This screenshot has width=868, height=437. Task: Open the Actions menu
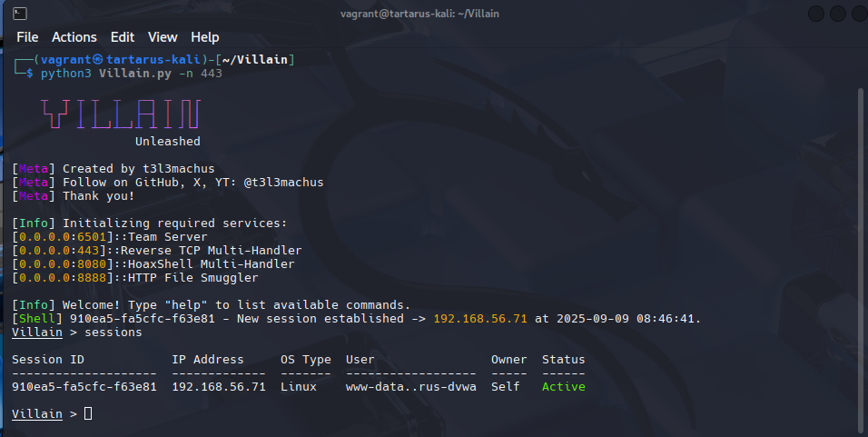click(x=74, y=37)
